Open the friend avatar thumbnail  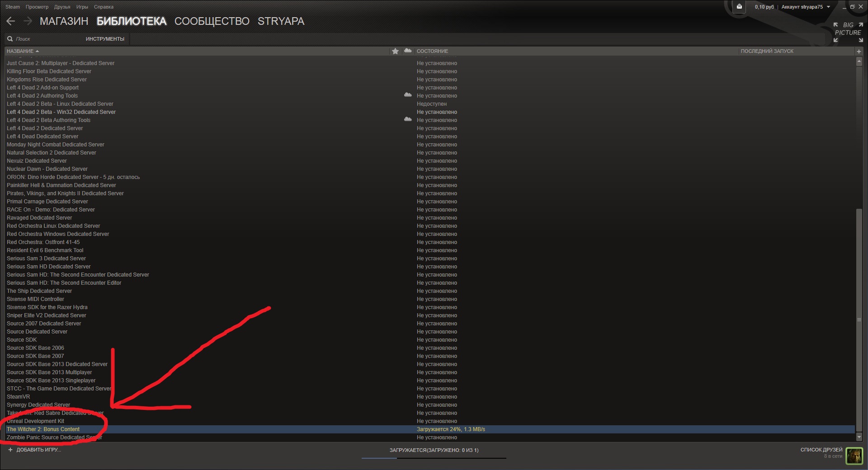pyautogui.click(x=854, y=456)
